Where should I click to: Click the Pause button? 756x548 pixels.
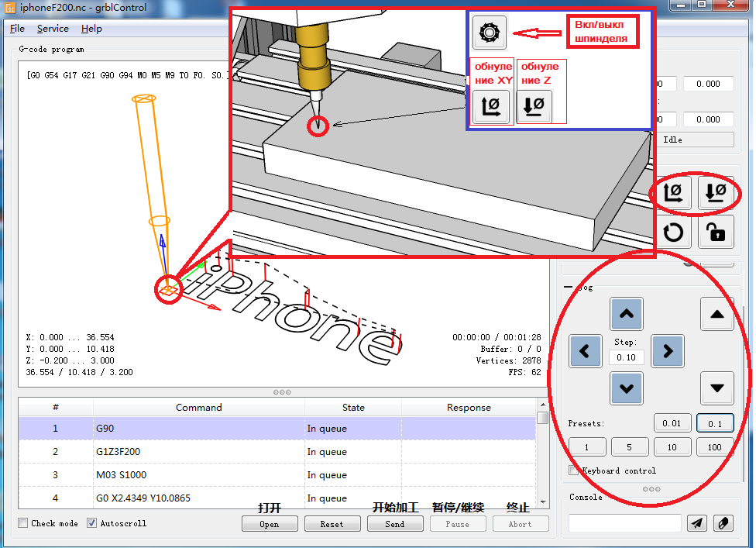tap(458, 524)
